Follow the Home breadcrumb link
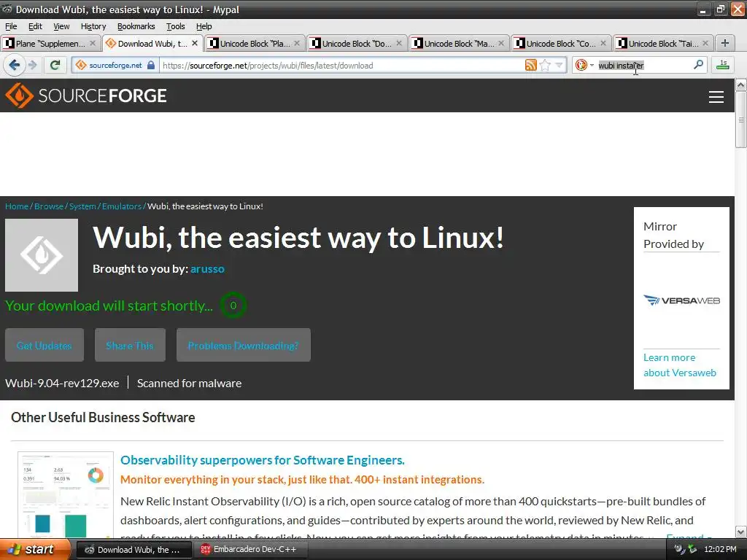Image resolution: width=747 pixels, height=560 pixels. [17, 206]
